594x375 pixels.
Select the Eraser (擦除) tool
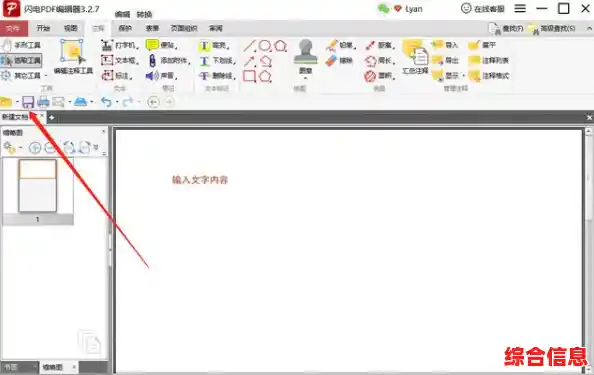pyautogui.click(x=339, y=60)
